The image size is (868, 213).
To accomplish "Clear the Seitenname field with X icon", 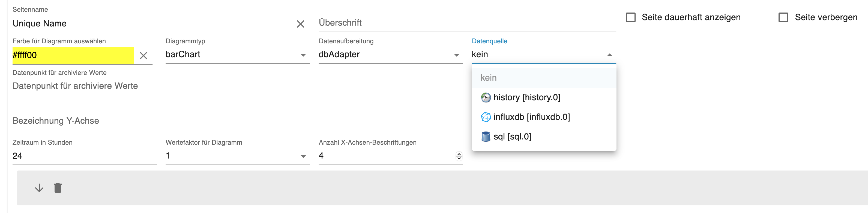I will 300,24.
